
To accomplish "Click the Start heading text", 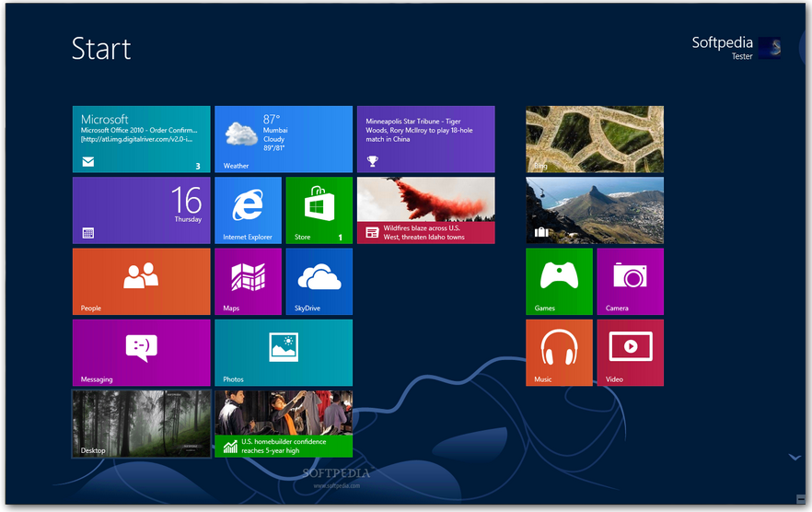I will (101, 49).
